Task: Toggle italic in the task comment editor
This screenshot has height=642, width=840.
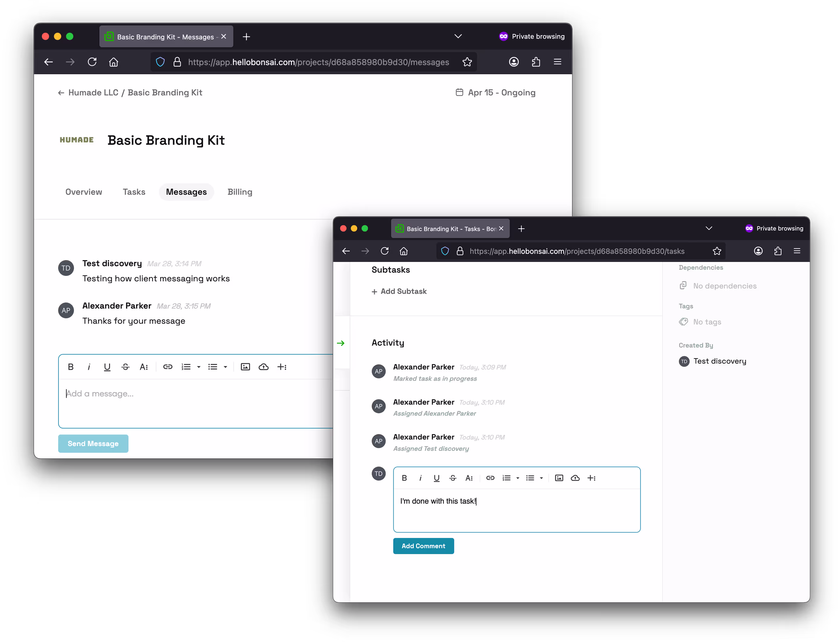Action: 421,478
